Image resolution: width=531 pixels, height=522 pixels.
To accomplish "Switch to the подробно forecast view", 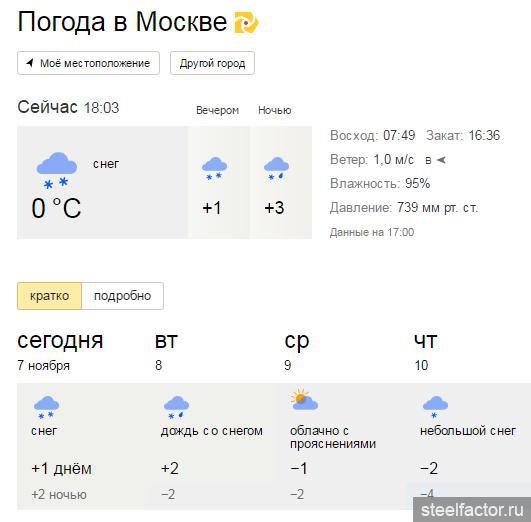I will 123,296.
